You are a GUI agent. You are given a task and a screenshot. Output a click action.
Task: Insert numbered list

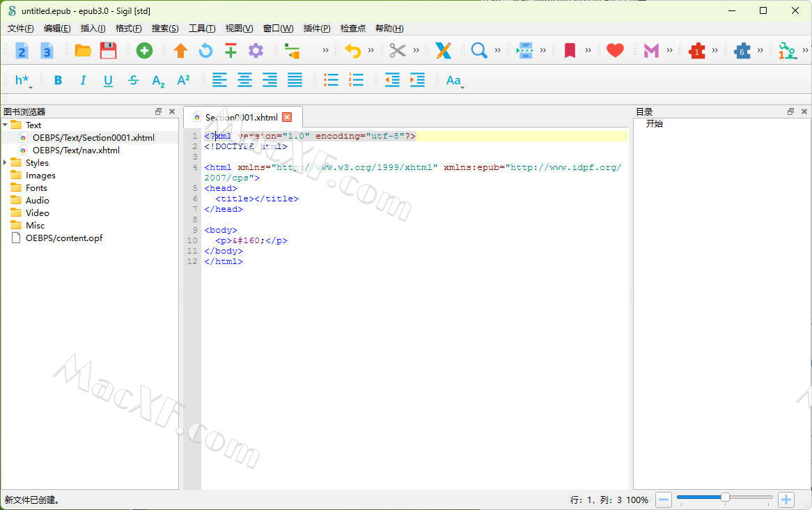point(357,80)
